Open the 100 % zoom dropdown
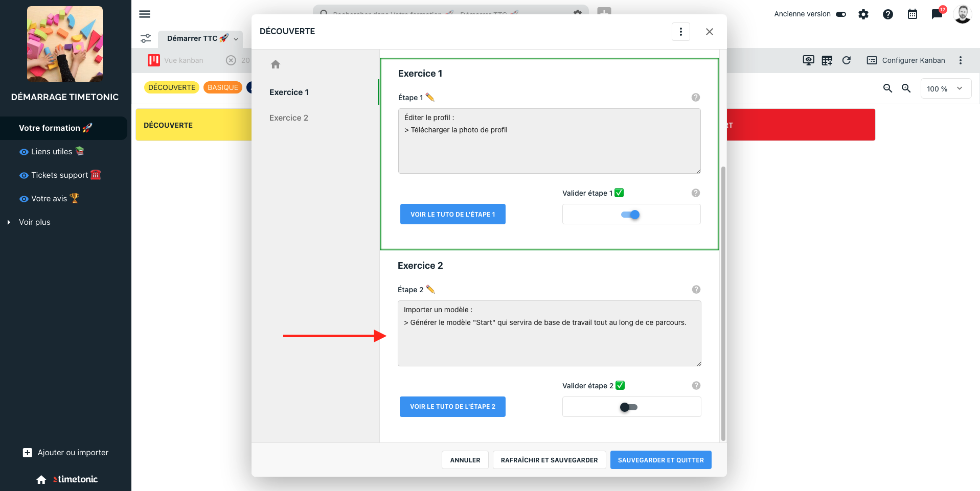Viewport: 980px width, 491px height. point(946,88)
